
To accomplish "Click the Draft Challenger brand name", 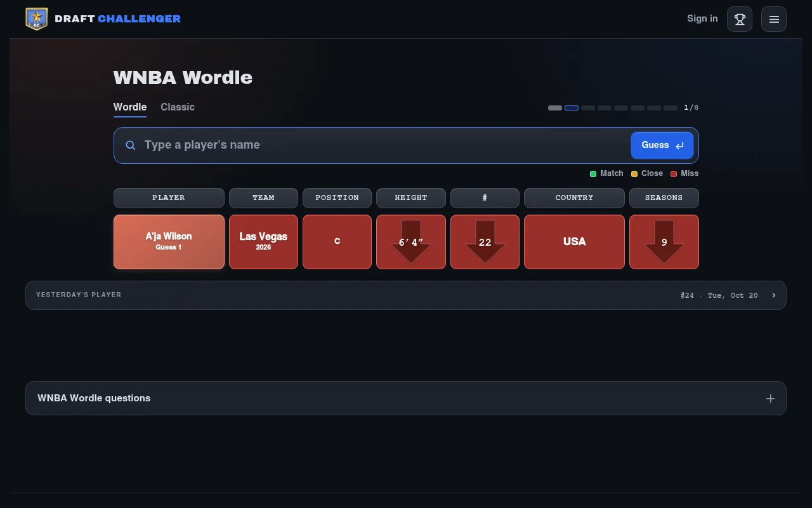I will pos(118,19).
